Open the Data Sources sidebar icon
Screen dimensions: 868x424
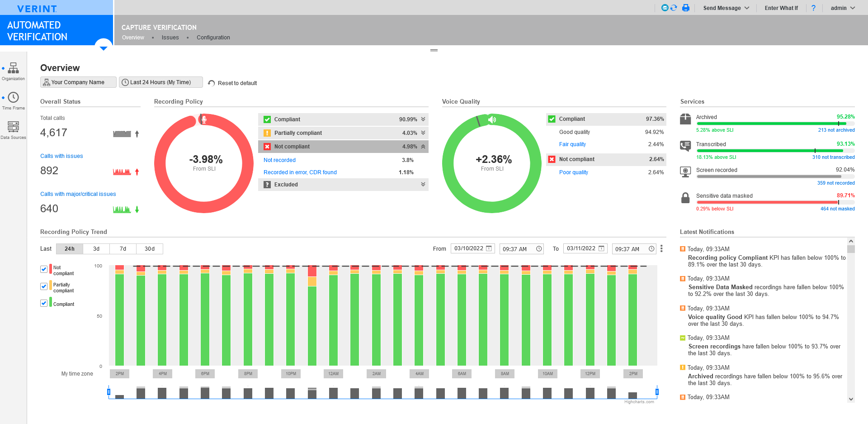point(14,127)
